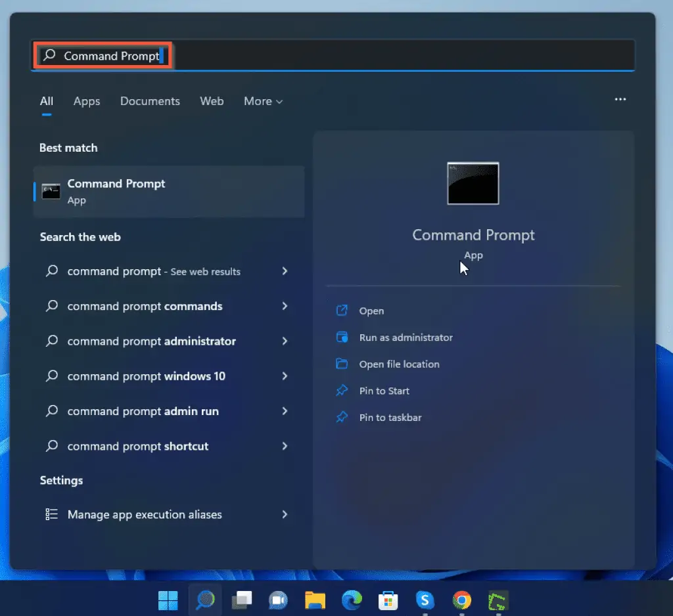673x616 pixels.
Task: Click search icon beside 'command prompt shortcut'
Action: pyautogui.click(x=52, y=446)
